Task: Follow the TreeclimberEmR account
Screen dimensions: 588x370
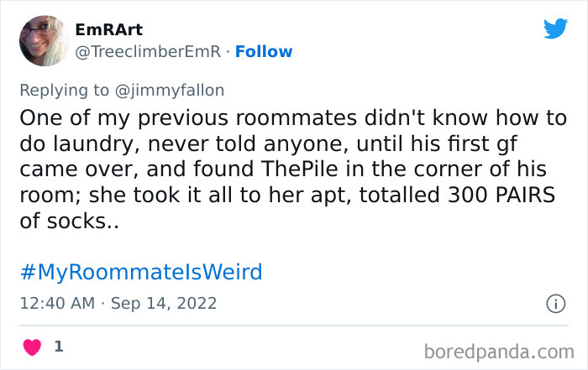Action: pos(264,51)
